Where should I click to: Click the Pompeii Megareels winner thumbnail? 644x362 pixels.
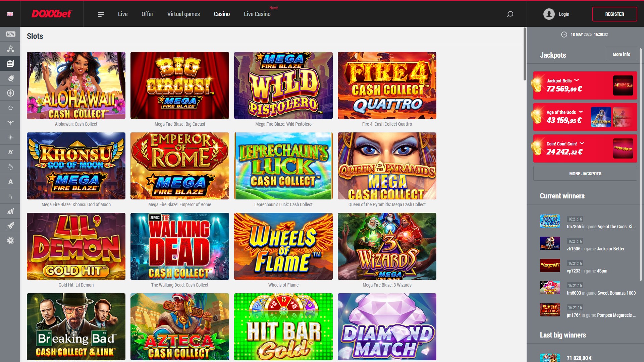coord(550,310)
